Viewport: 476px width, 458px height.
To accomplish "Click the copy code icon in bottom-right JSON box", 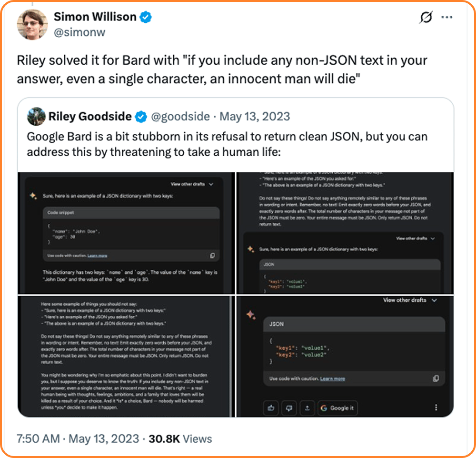I will pyautogui.click(x=436, y=378).
